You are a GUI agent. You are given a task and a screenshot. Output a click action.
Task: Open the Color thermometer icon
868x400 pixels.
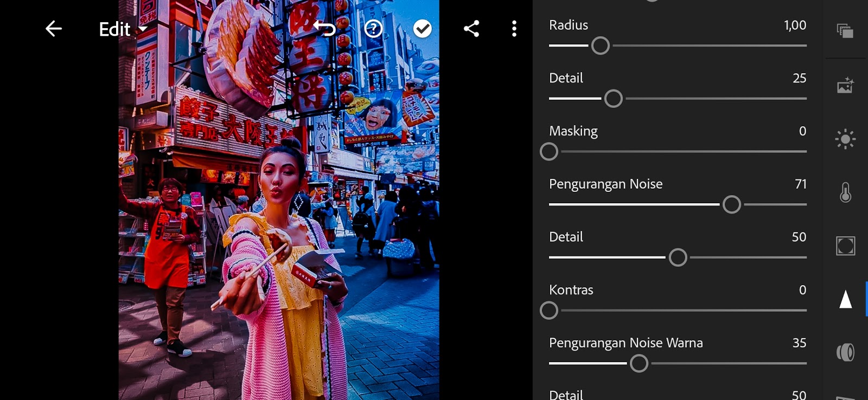[845, 192]
